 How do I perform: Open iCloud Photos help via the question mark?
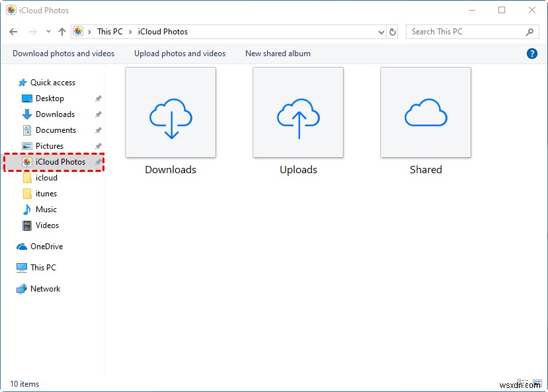[532, 54]
